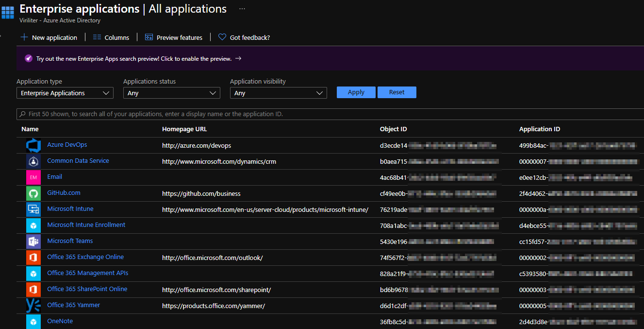Viewport: 644px width, 329px height.
Task: Click the search magnifier icon
Action: tap(22, 114)
